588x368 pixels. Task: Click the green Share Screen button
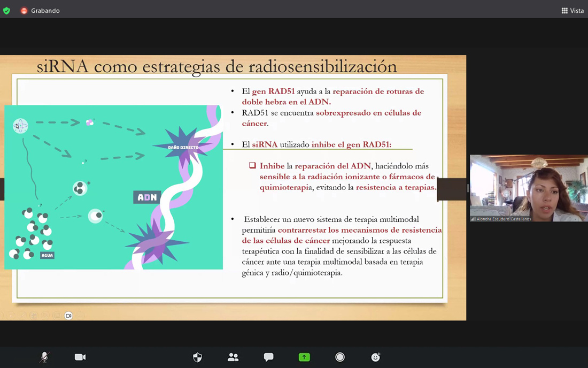(x=304, y=357)
